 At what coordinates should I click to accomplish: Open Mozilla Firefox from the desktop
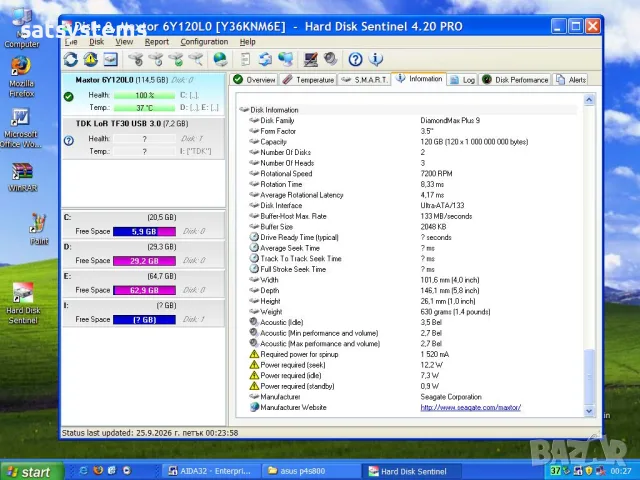coord(21,77)
